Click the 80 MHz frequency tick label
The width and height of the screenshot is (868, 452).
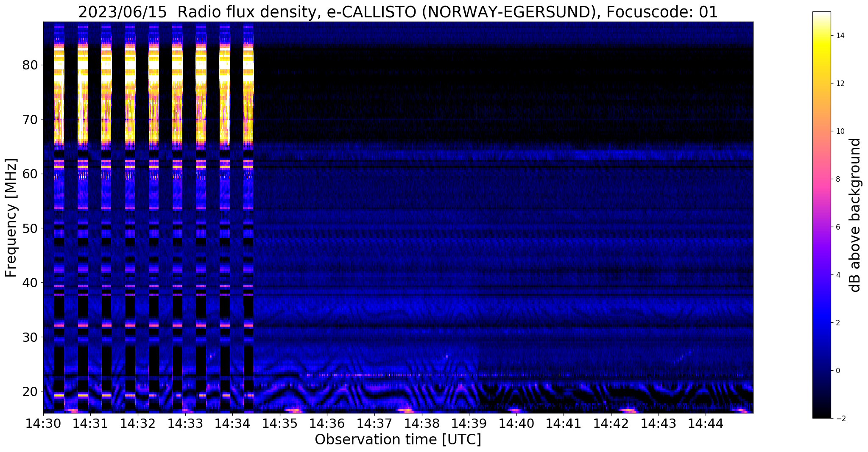tap(31, 65)
